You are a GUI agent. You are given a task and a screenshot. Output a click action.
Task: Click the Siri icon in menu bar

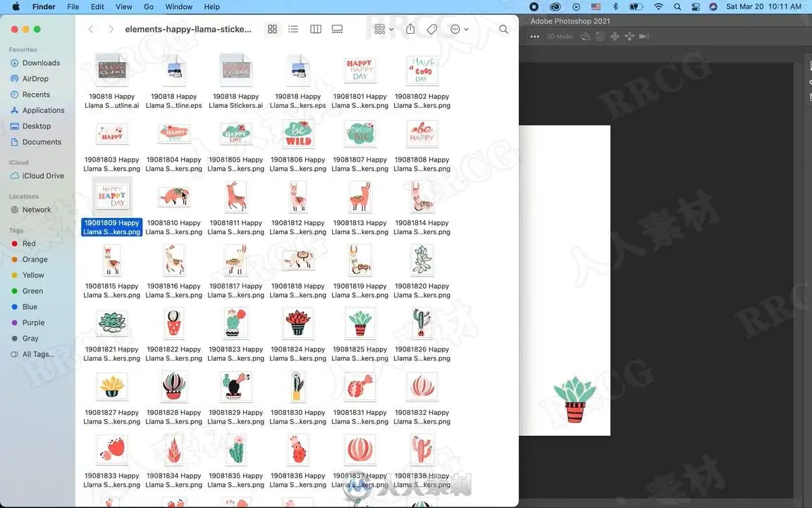point(713,7)
